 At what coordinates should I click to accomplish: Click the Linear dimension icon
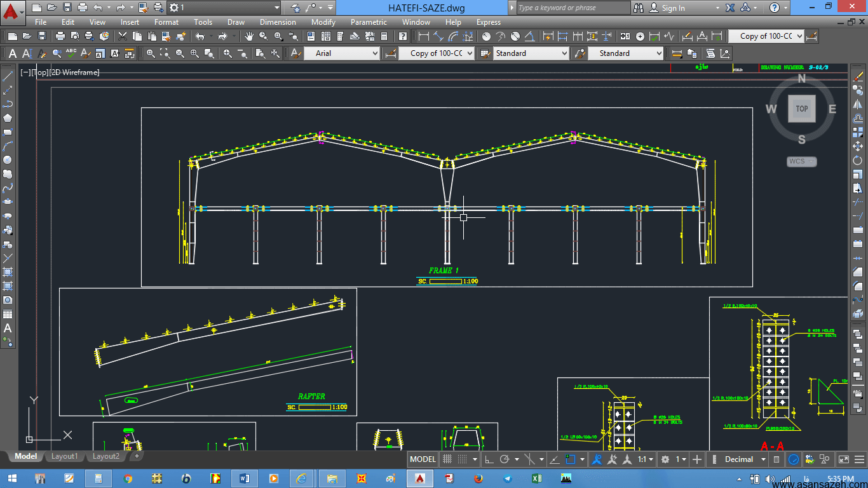pyautogui.click(x=424, y=36)
